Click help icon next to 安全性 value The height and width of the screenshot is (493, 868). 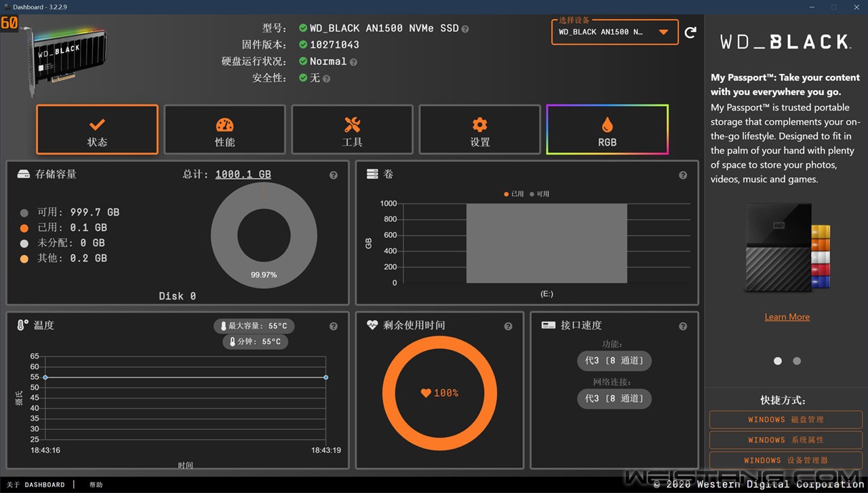(x=326, y=79)
